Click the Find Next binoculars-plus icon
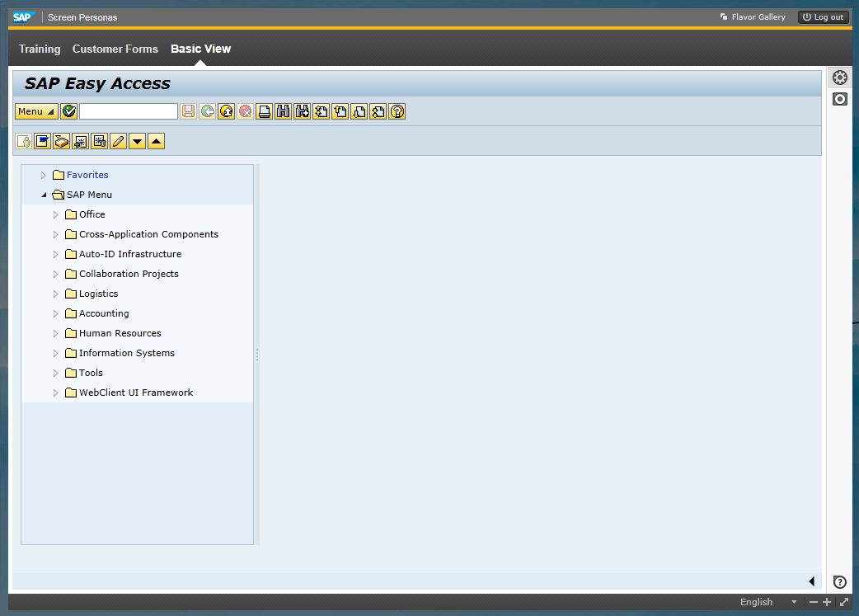859x616 pixels. 303,112
